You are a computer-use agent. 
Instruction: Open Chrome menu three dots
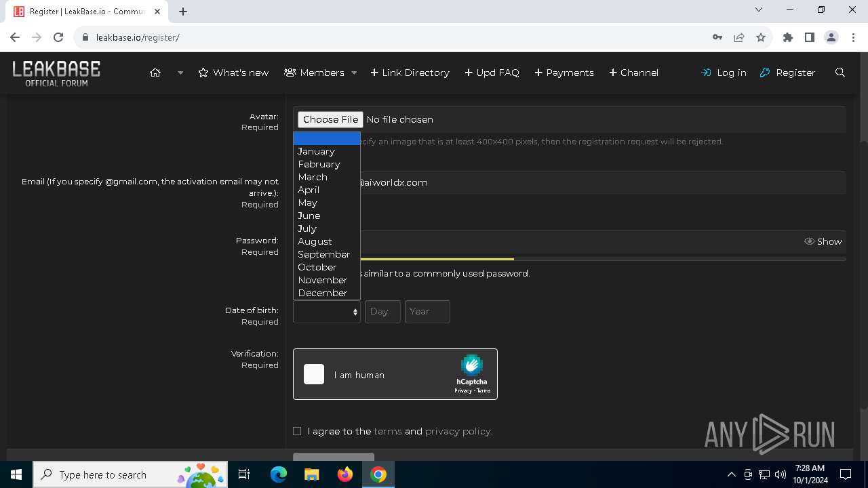853,37
